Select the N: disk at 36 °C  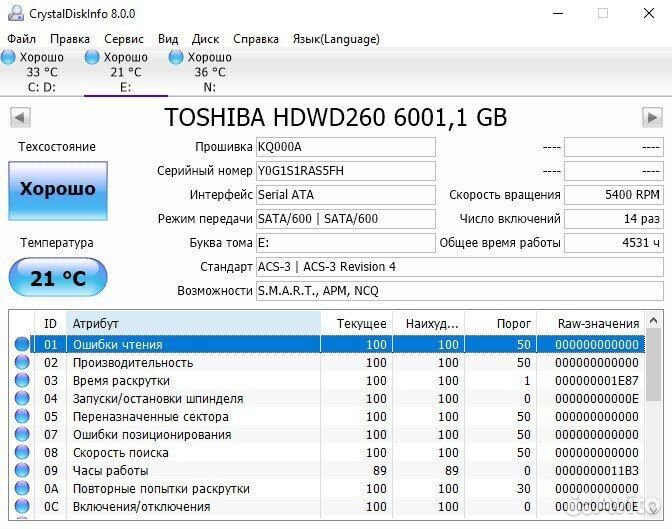tap(210, 72)
